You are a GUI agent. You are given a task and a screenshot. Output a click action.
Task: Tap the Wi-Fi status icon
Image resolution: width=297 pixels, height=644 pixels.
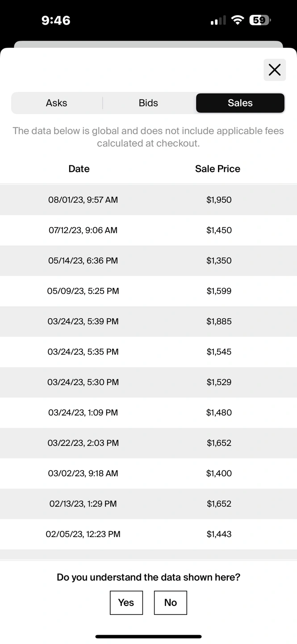pos(238,20)
